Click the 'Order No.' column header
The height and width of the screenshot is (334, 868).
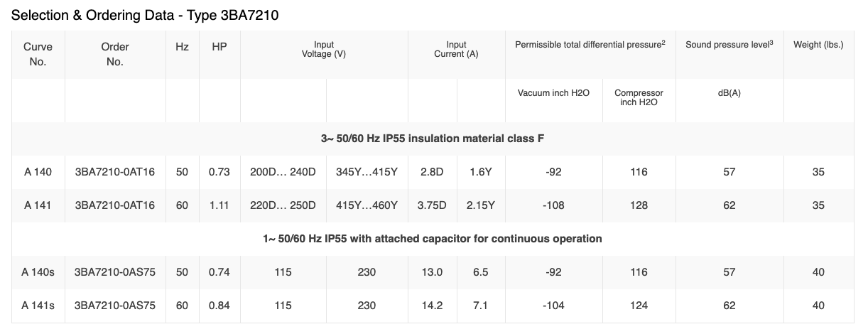pyautogui.click(x=115, y=54)
